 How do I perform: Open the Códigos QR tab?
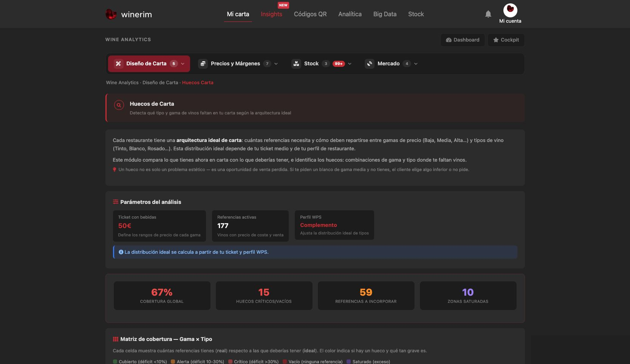click(x=310, y=14)
